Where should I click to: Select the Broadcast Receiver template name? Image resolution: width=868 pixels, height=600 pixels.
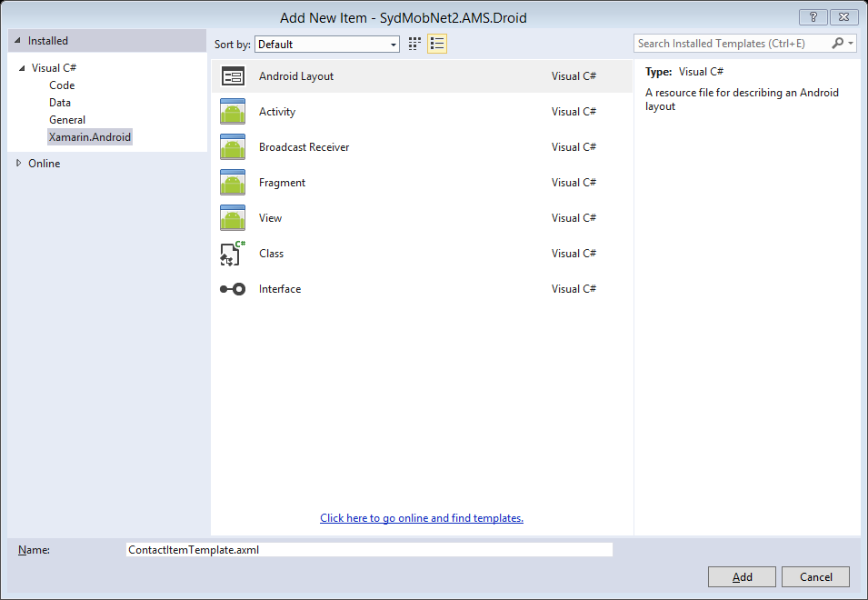click(304, 147)
